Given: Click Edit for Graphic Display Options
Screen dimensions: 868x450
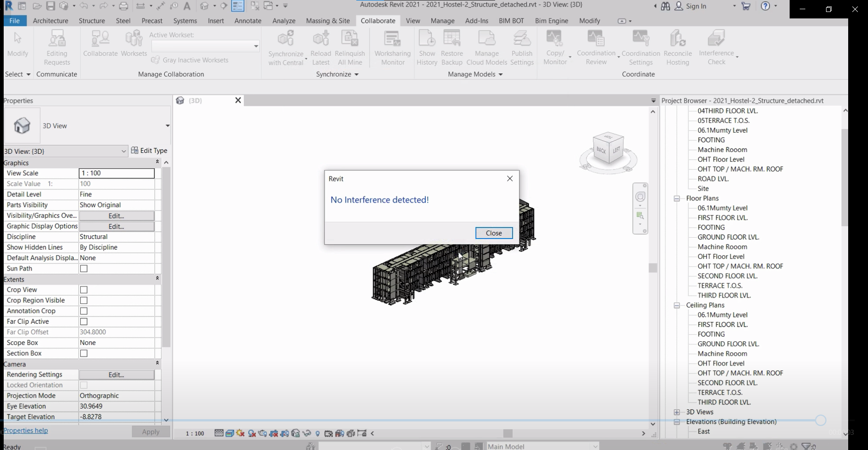Looking at the screenshot, I should pos(117,226).
